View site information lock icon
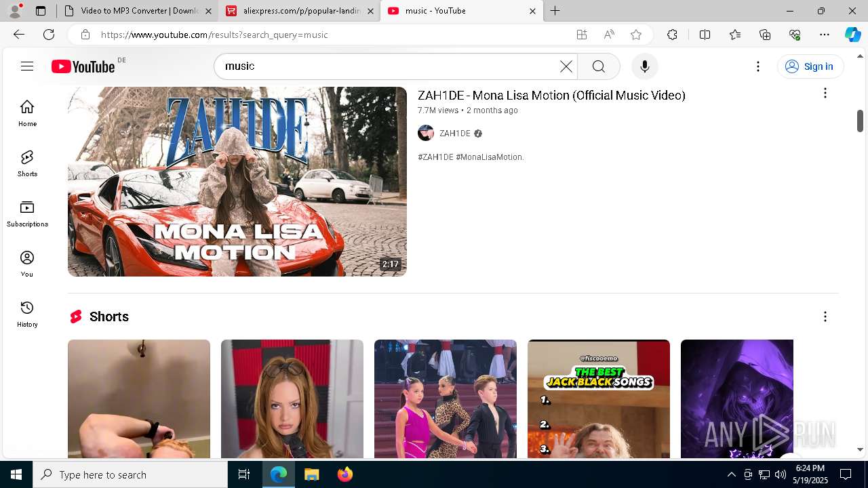Screen dimensions: 868x488 click(x=85, y=35)
